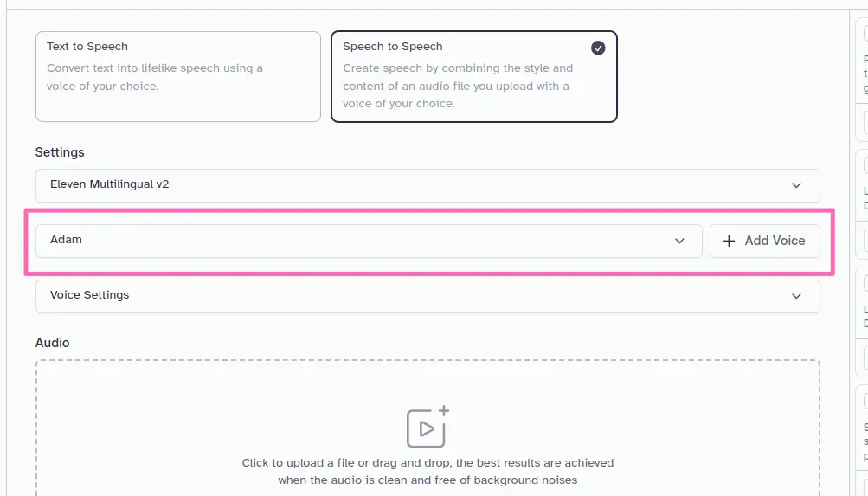Screen dimensions: 868x496
Task: Click the Add Voice button
Action: pos(764,241)
